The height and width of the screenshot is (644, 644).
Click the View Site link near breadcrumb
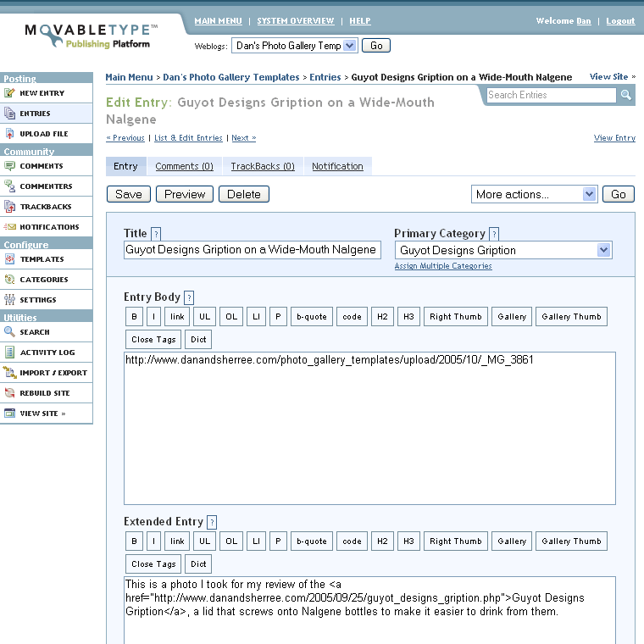click(613, 77)
